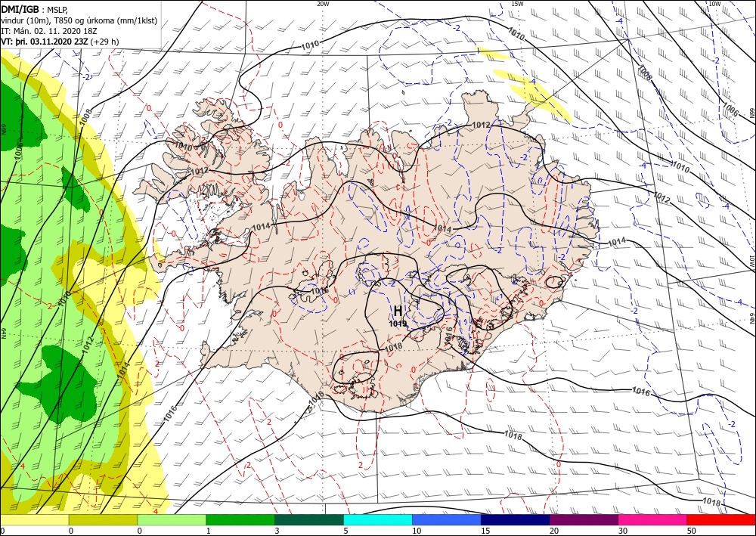
Task: Click the olive yellow legend swatch
Action: 103,519
